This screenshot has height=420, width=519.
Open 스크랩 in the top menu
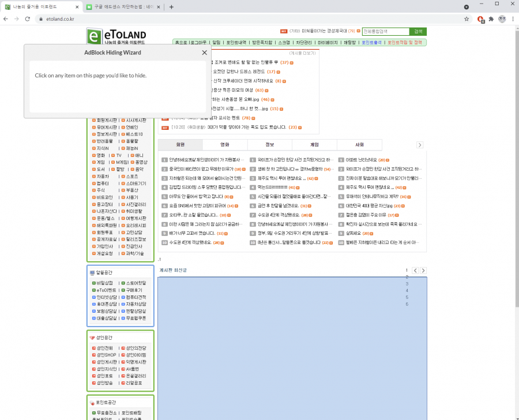point(284,42)
